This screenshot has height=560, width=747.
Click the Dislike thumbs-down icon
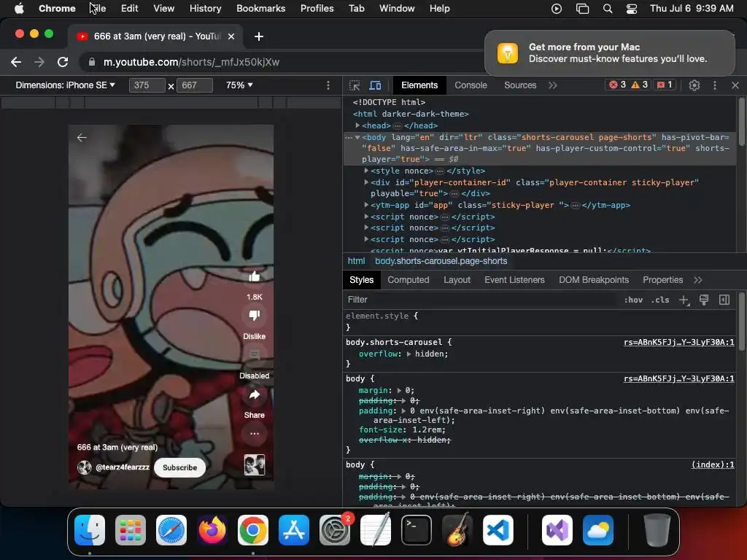click(x=255, y=315)
